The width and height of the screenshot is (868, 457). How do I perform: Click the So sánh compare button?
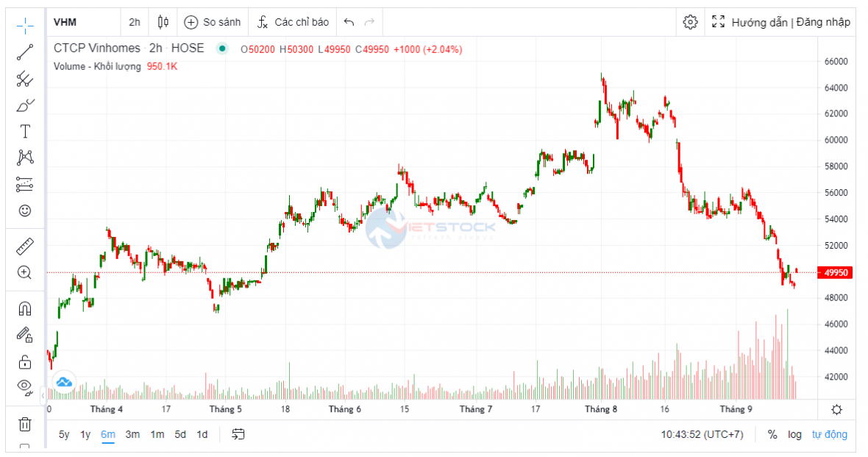point(213,22)
